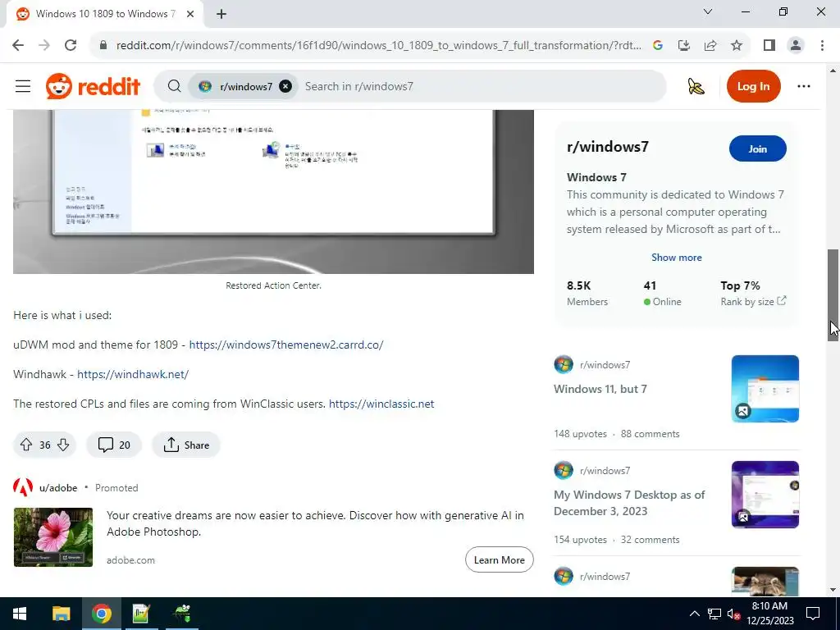View site info lock icon
Image resolution: width=840 pixels, height=630 pixels.
pyautogui.click(x=103, y=45)
